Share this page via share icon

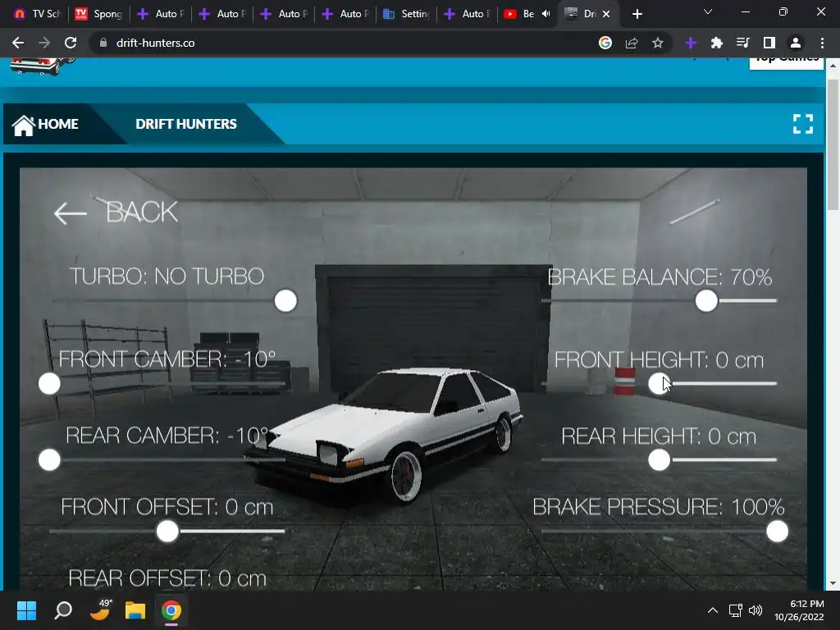point(632,43)
